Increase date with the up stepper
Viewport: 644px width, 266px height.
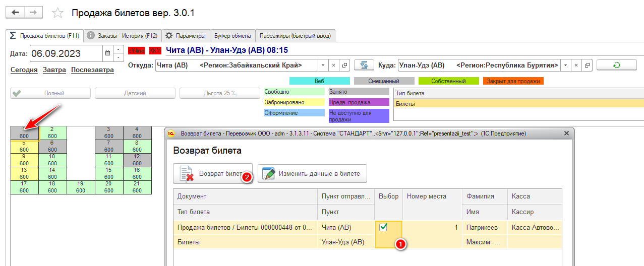tap(119, 49)
